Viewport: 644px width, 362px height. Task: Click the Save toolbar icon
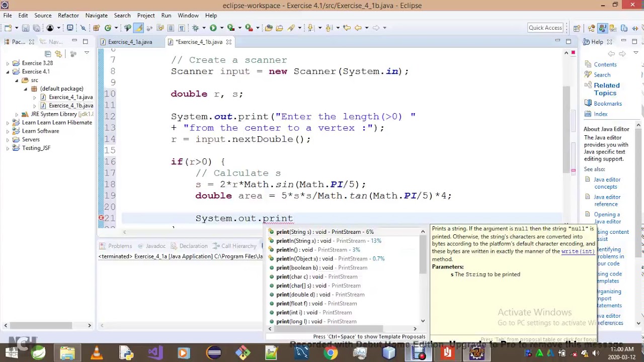click(26, 28)
